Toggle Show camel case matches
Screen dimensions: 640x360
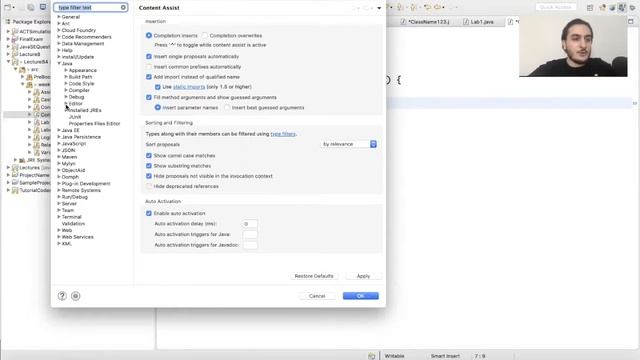(149, 156)
